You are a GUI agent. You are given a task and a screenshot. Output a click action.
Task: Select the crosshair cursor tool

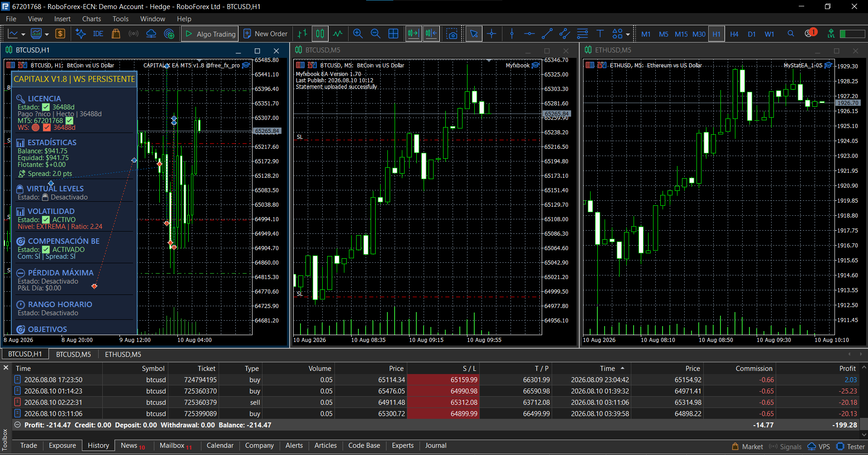(491, 34)
